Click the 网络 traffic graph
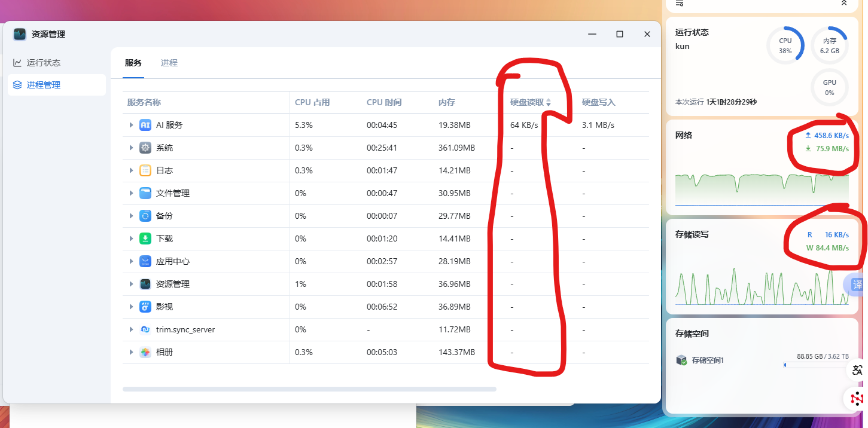The height and width of the screenshot is (428, 868). (762, 189)
